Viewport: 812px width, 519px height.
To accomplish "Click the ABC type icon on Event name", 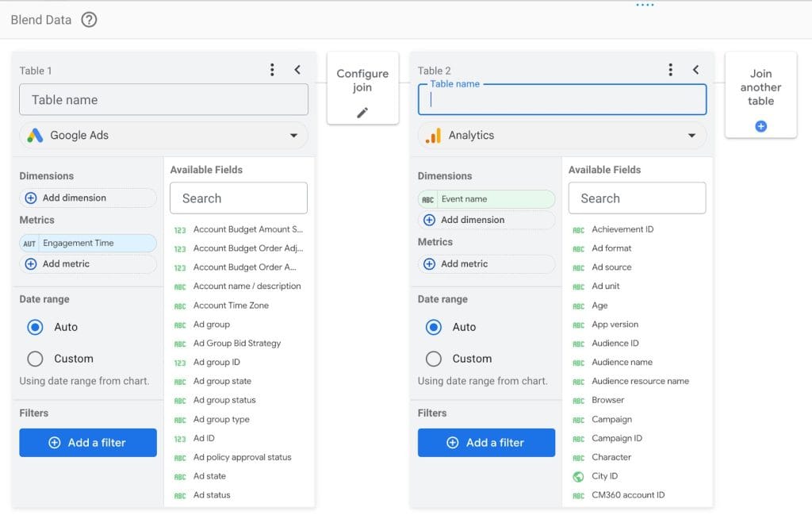I will click(427, 200).
